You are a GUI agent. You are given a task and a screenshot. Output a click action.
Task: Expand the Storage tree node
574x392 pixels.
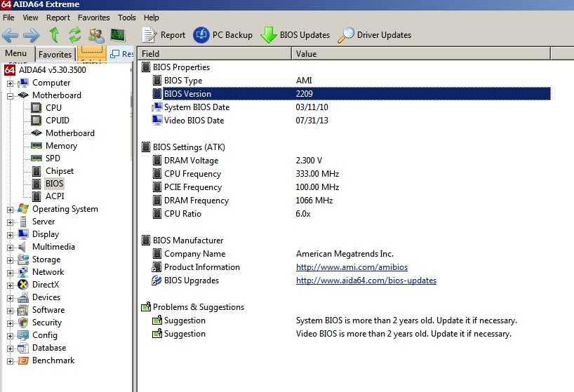click(11, 260)
